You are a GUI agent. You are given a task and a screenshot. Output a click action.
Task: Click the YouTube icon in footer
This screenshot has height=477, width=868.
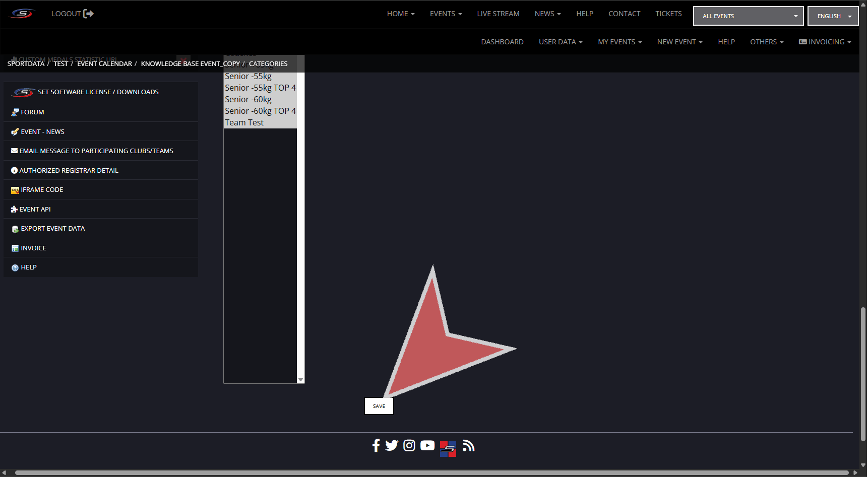coord(427,445)
